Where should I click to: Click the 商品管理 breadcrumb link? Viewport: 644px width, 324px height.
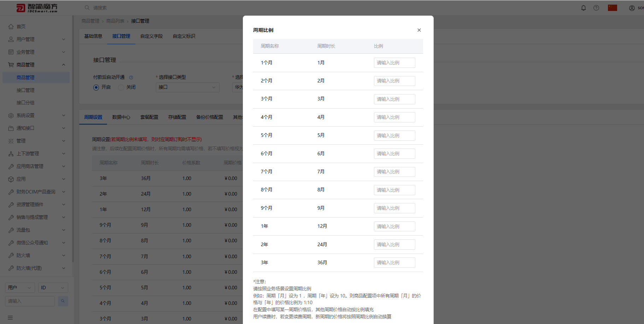click(90, 21)
